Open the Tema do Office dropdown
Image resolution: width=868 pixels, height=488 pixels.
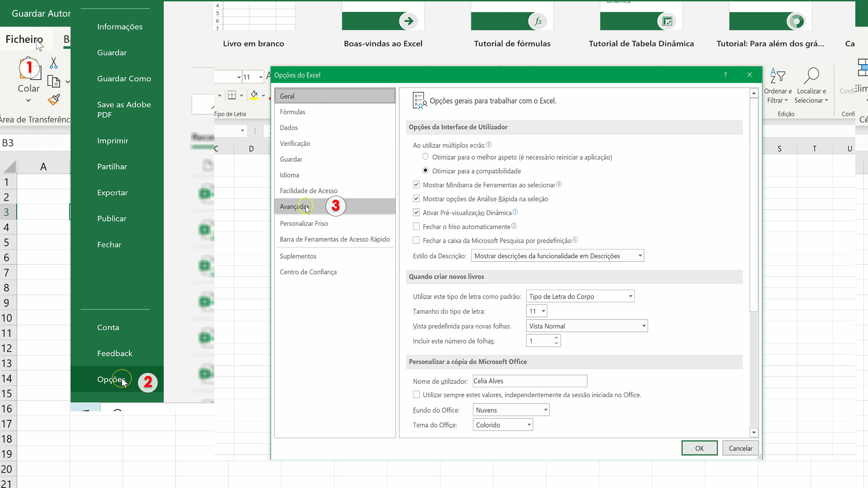(x=503, y=425)
